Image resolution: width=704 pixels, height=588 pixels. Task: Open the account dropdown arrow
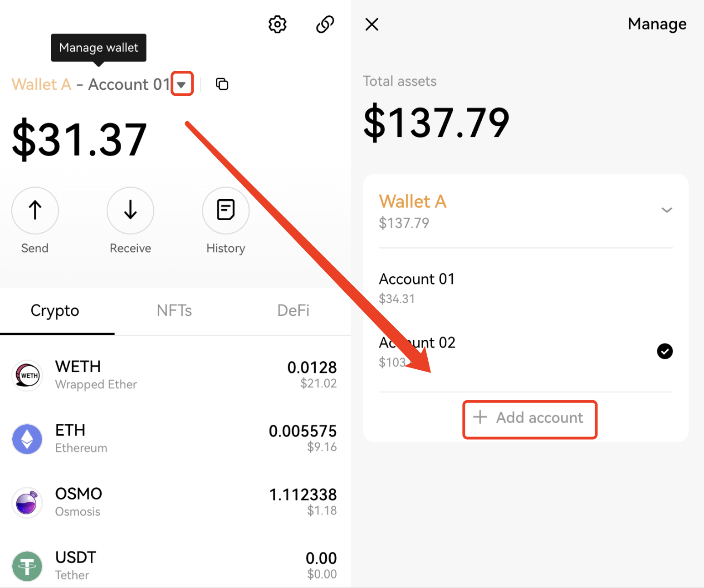point(182,84)
